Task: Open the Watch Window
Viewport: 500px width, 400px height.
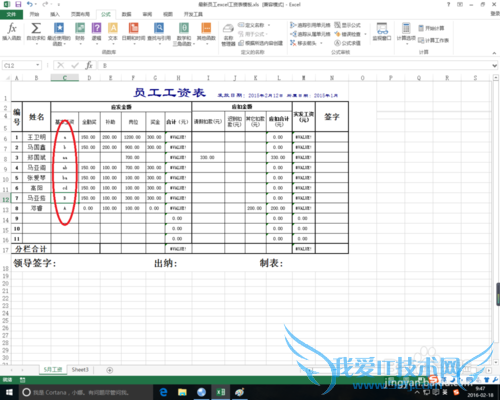Action: tap(382, 32)
